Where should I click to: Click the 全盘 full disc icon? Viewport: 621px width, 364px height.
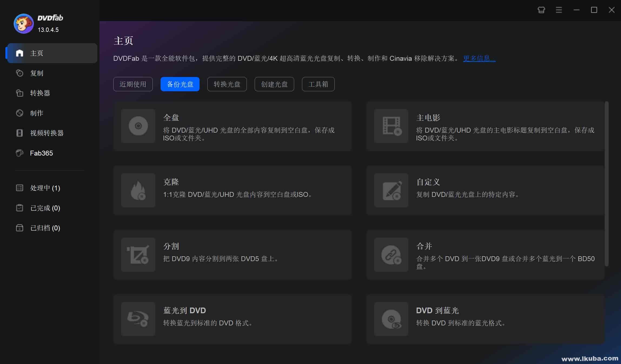pyautogui.click(x=138, y=126)
